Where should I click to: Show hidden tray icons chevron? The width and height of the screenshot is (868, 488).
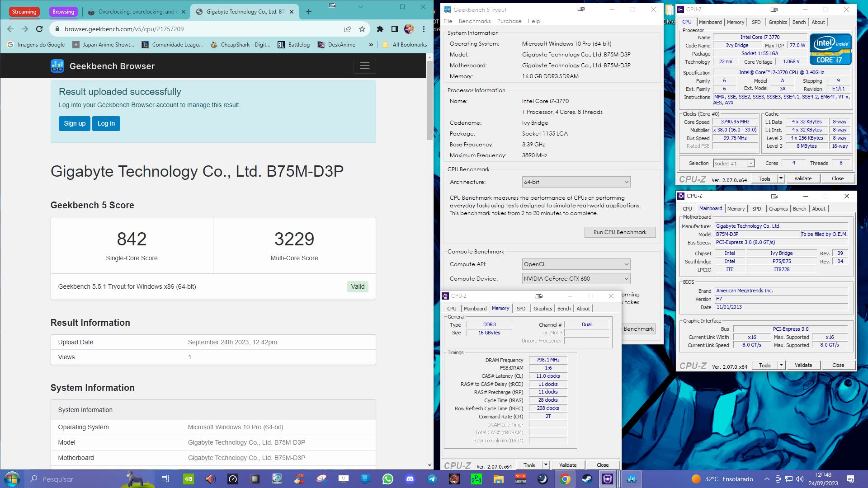(767, 479)
